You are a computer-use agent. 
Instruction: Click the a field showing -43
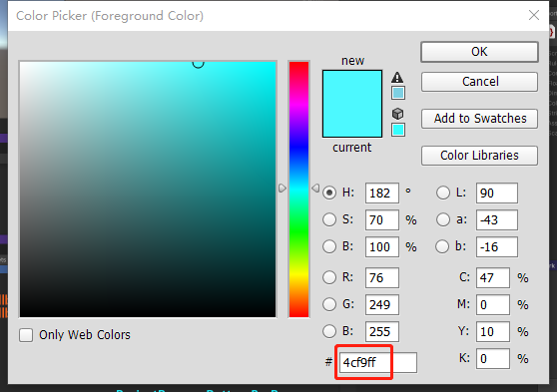coord(497,219)
